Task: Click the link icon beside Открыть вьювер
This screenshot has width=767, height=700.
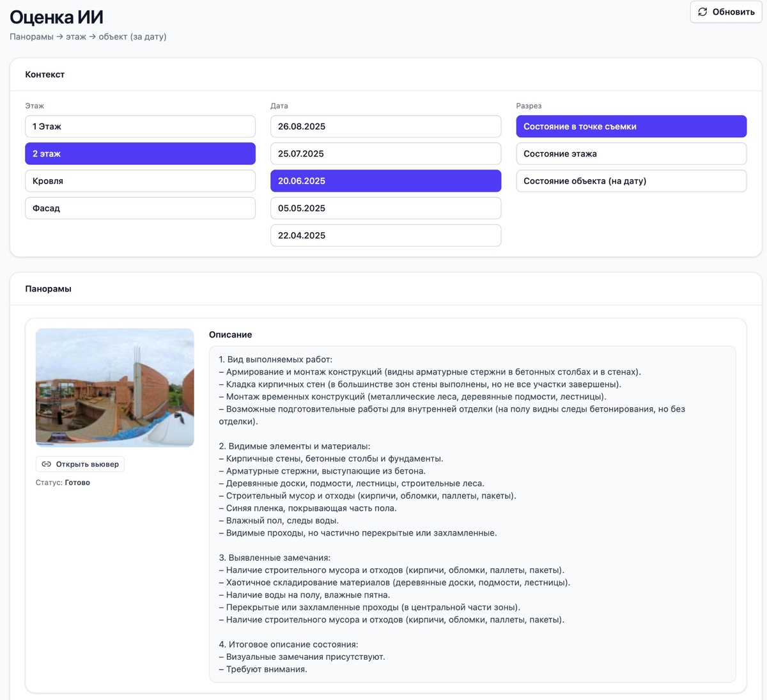Action: (47, 464)
